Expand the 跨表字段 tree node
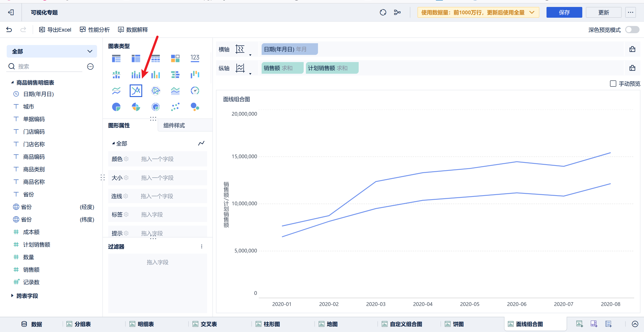This screenshot has width=644, height=332. pyautogui.click(x=12, y=296)
